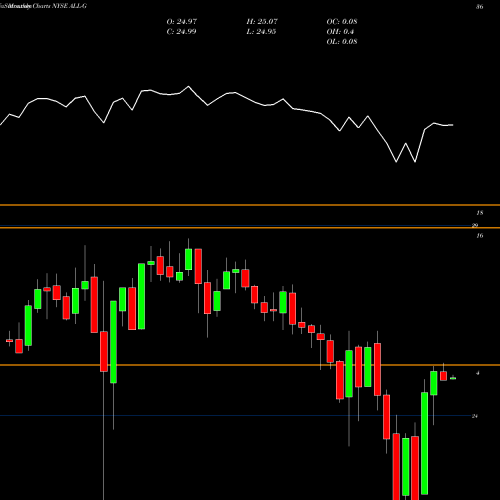Screen dimensions: 500x500
Task: Click the axis label 24 beside the blue line
Action: (x=475, y=416)
